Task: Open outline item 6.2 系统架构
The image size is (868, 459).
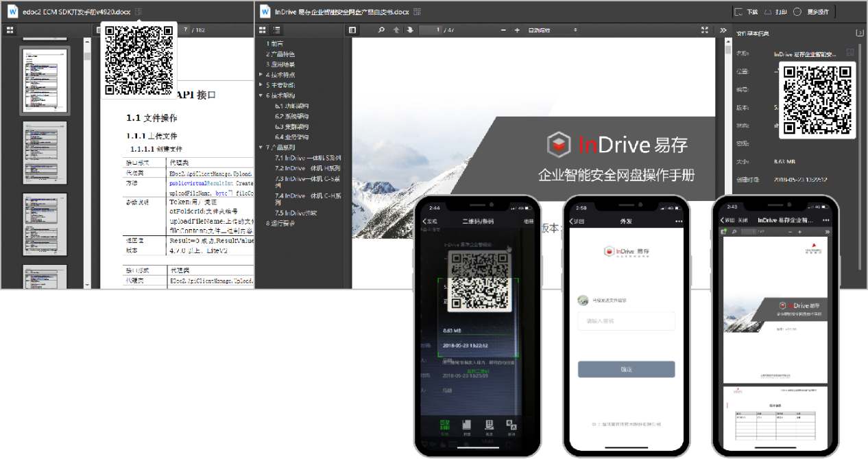Action: tap(292, 117)
